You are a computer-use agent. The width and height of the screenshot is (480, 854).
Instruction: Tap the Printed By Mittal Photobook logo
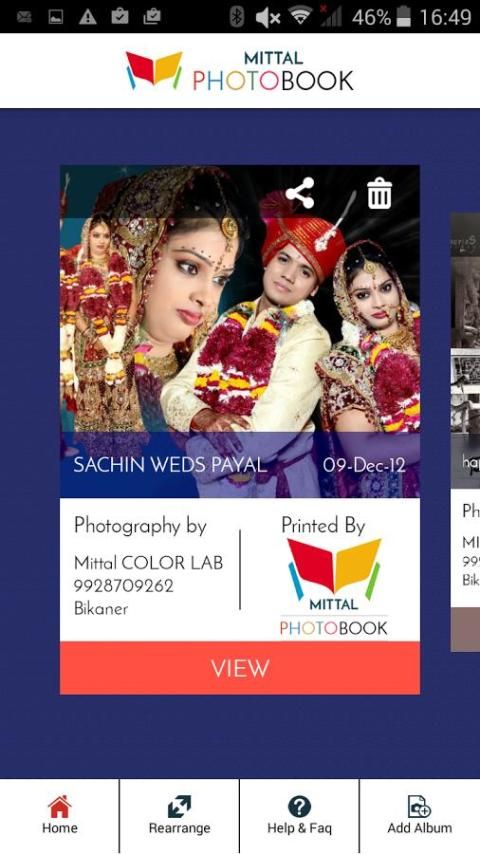point(334,587)
